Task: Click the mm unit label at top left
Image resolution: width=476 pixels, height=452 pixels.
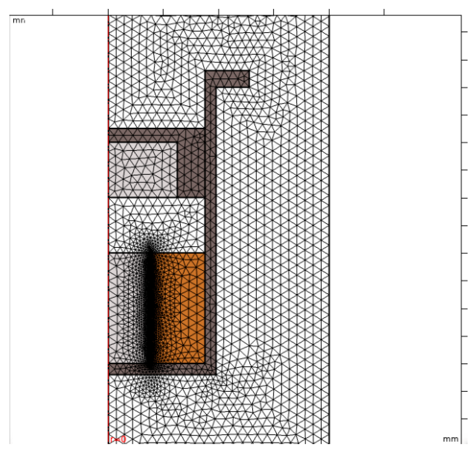Action: (x=19, y=20)
